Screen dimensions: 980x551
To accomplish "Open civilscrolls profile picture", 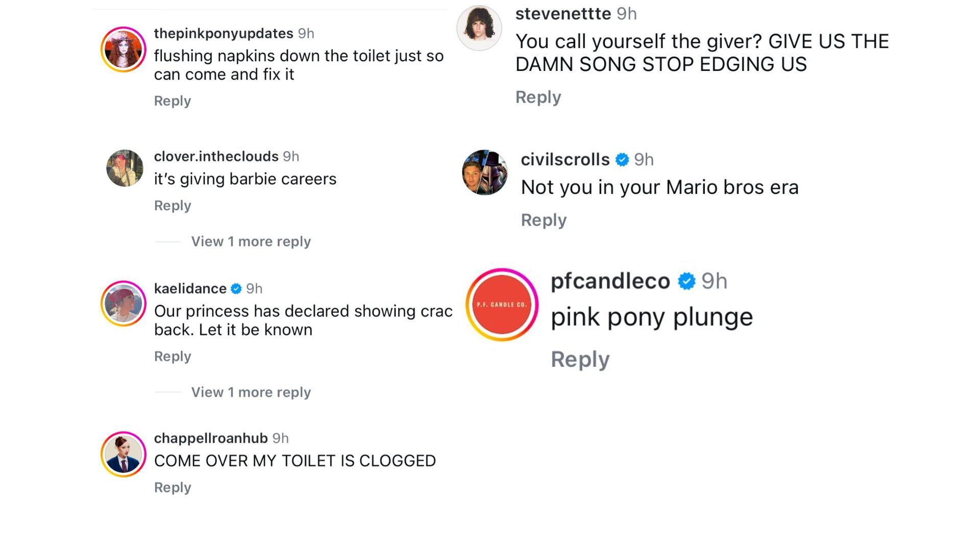I will (x=484, y=172).
